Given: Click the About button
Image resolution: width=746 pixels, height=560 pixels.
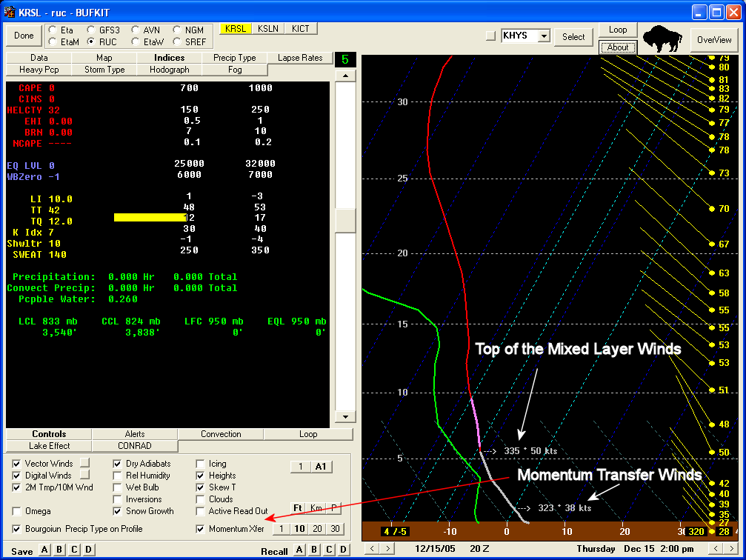Looking at the screenshot, I should point(618,47).
